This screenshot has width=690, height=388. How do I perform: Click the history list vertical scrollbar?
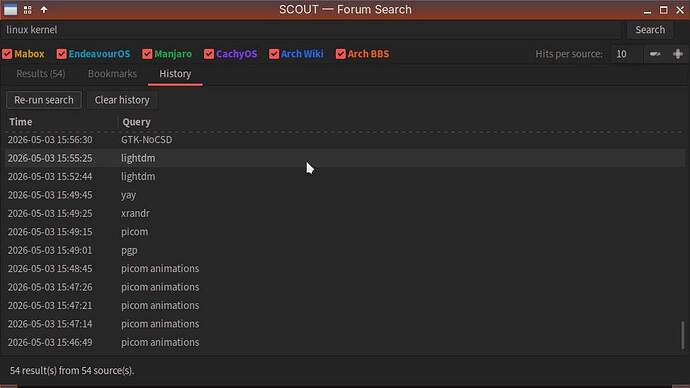(x=683, y=335)
